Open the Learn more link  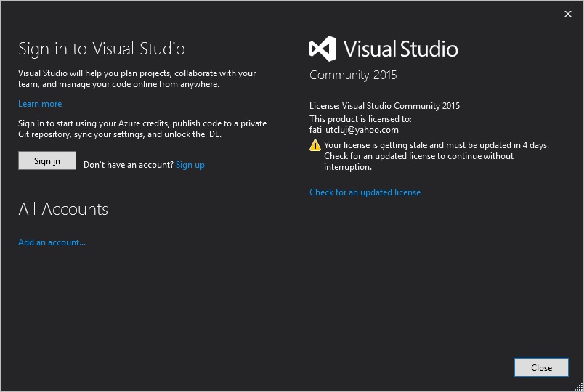pyautogui.click(x=40, y=104)
